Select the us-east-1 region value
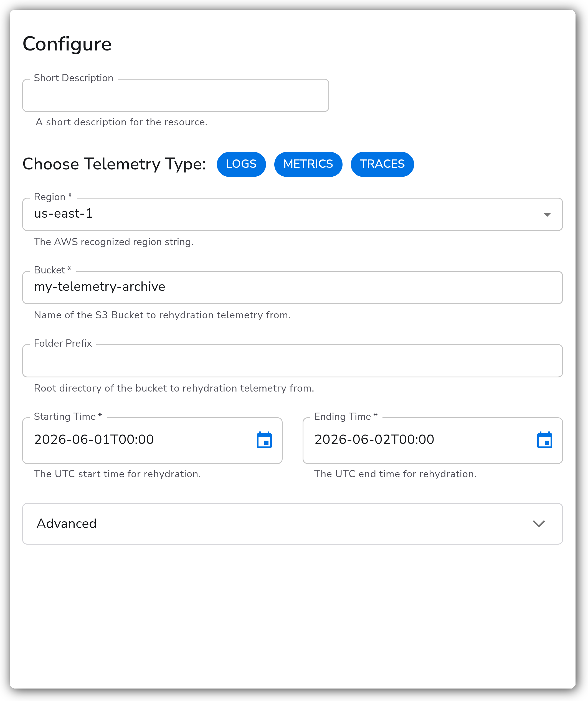The height and width of the screenshot is (701, 588). point(64,214)
